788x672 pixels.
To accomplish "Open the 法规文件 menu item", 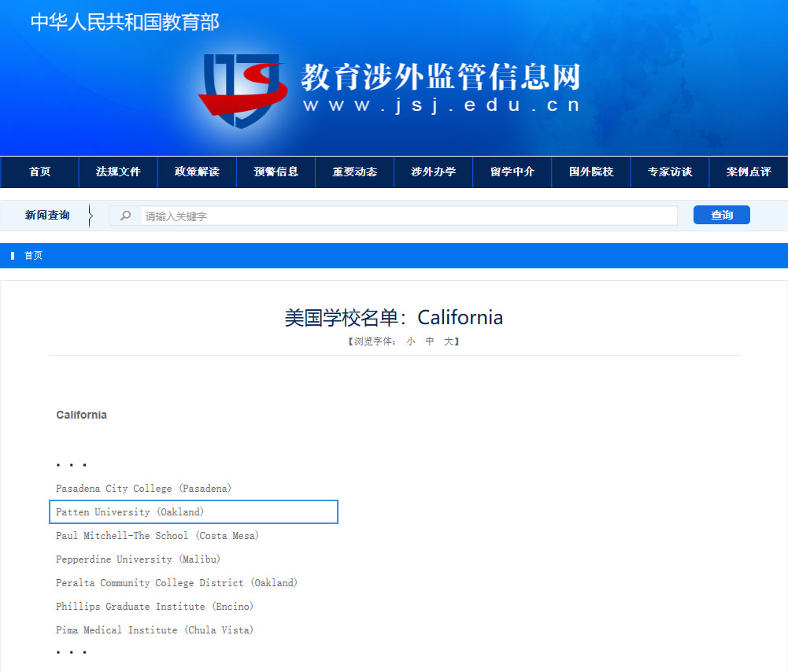I will [118, 172].
